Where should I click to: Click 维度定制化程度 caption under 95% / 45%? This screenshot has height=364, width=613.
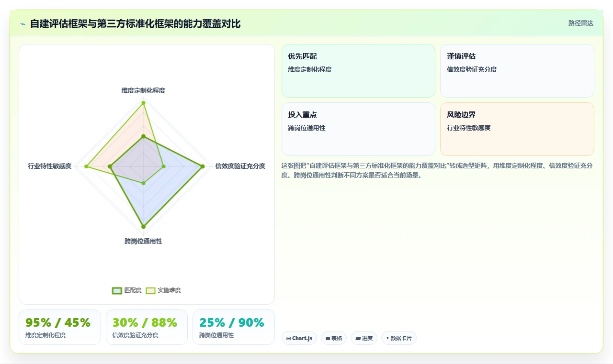45,335
